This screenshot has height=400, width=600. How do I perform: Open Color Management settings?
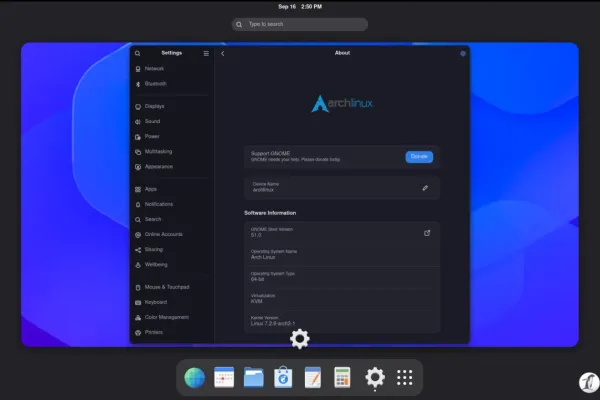[171, 317]
